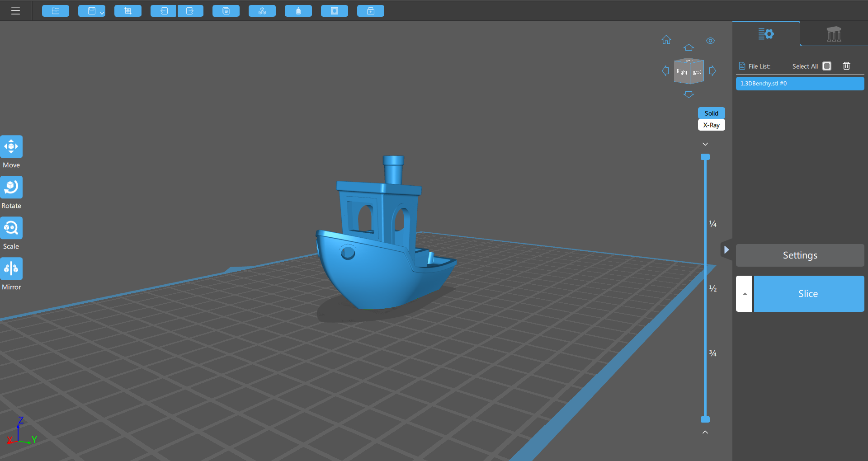
Task: Click the undo left-arrow toolbar icon
Action: coord(164,11)
